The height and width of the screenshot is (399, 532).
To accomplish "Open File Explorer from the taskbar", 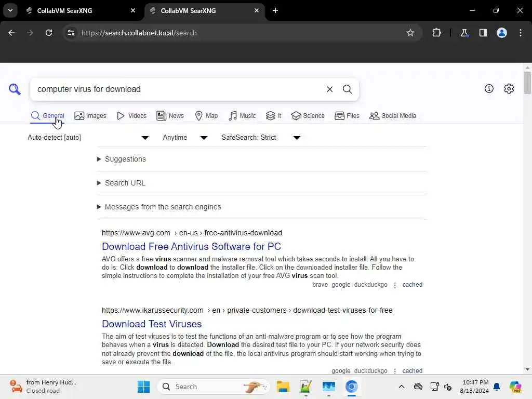I will coord(283,387).
